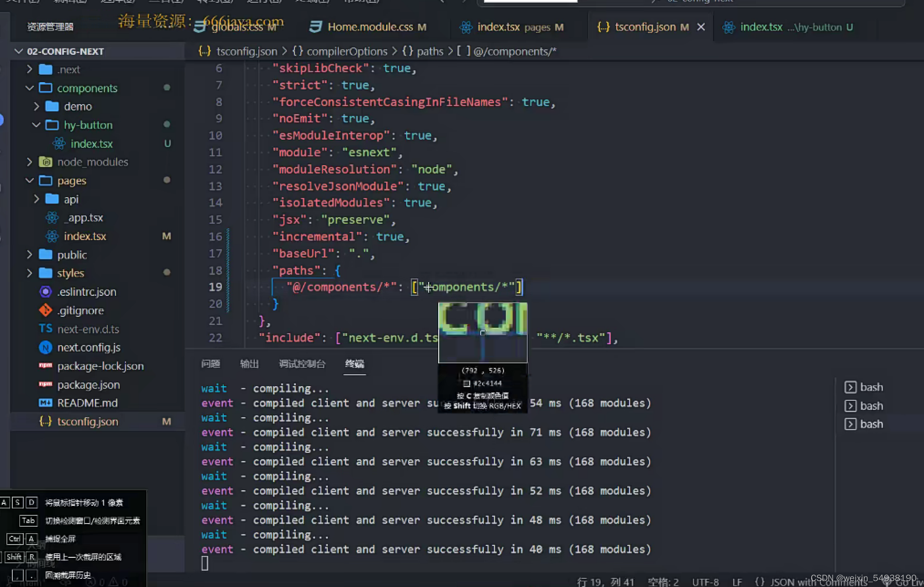
Task: Click React icon on index.tsx pages tab
Action: [466, 27]
